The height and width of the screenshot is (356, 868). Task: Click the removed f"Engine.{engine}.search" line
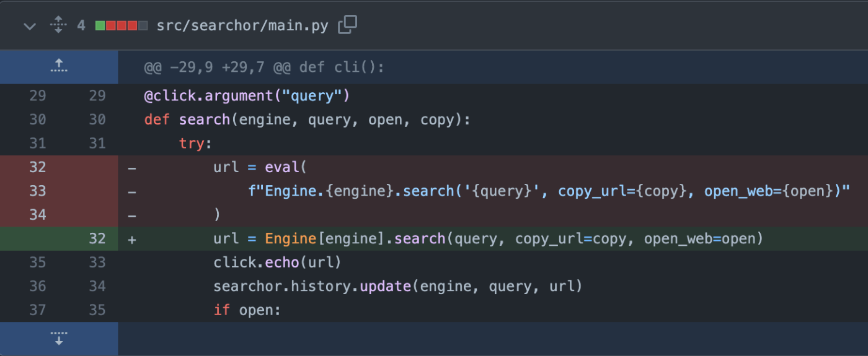click(548, 191)
